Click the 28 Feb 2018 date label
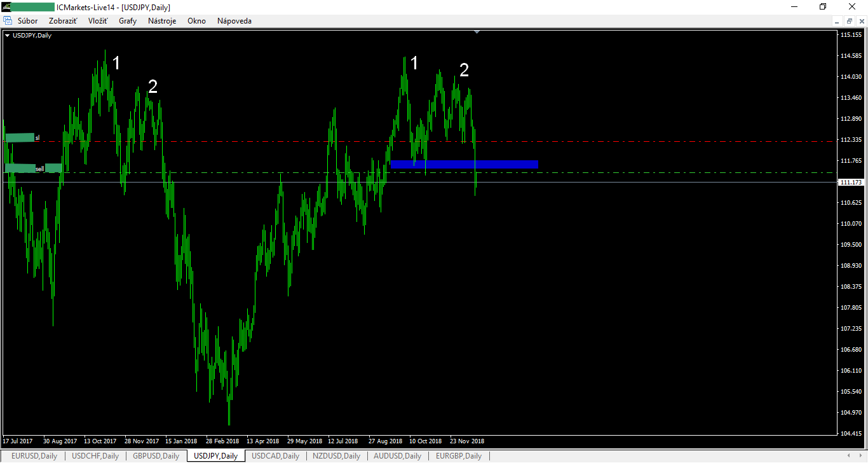 coord(222,441)
